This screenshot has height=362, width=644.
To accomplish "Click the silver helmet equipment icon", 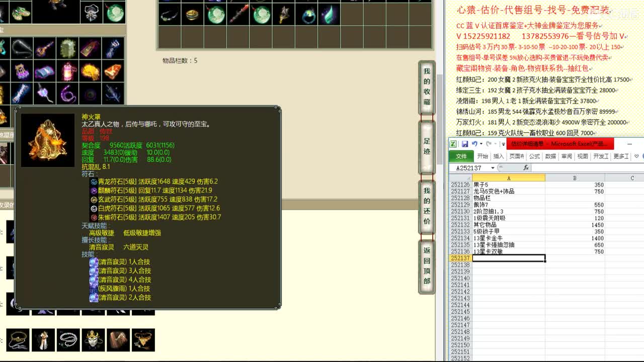I will click(x=91, y=12).
